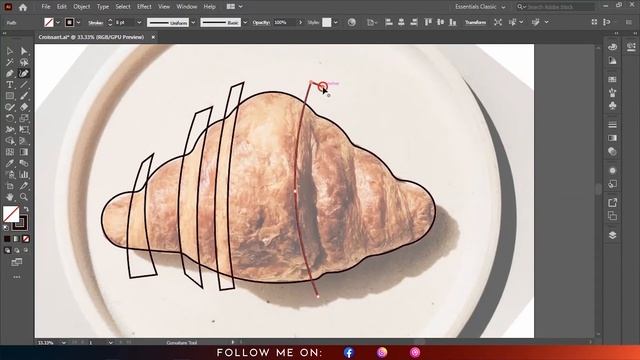The width and height of the screenshot is (640, 360).
Task: Open Uniform variable width profile dropdown
Action: click(x=193, y=22)
